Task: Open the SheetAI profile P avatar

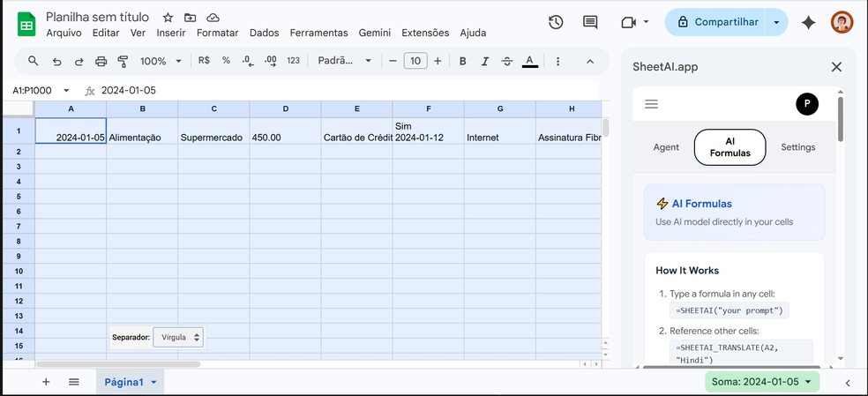Action: 807,104
